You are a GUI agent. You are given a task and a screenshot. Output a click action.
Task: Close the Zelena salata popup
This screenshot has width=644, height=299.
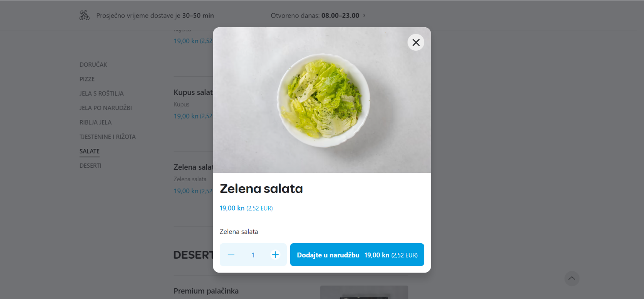click(x=415, y=42)
